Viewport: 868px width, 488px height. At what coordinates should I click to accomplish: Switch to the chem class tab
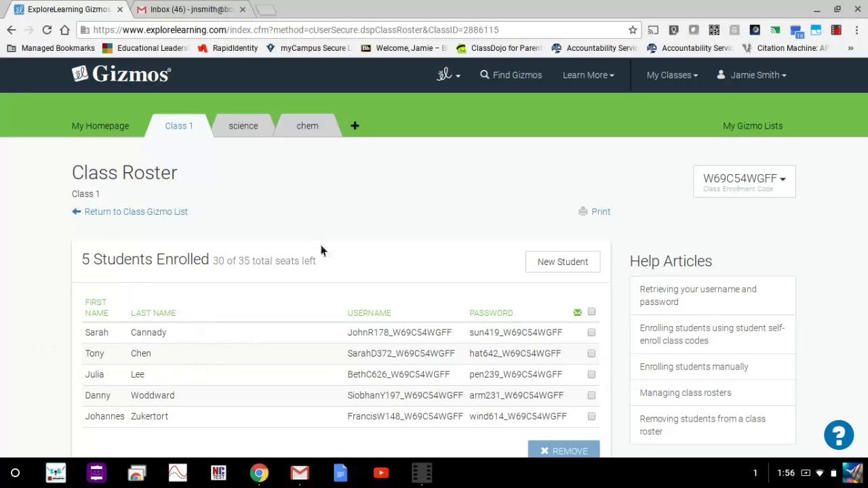tap(307, 126)
